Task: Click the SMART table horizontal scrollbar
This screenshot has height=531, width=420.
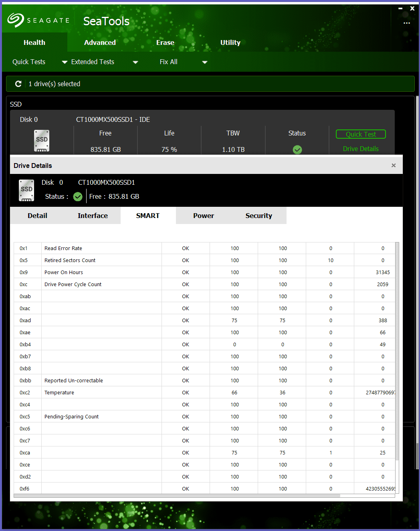Action: click(x=177, y=496)
